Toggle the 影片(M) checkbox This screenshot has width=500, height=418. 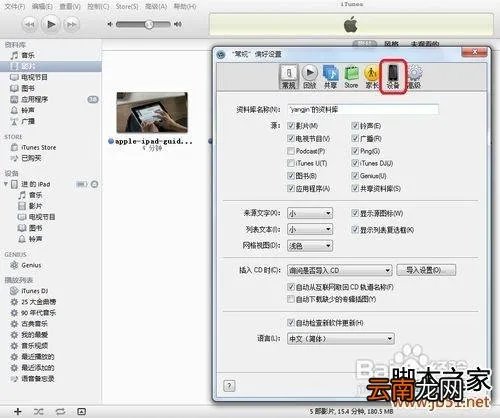(291, 126)
